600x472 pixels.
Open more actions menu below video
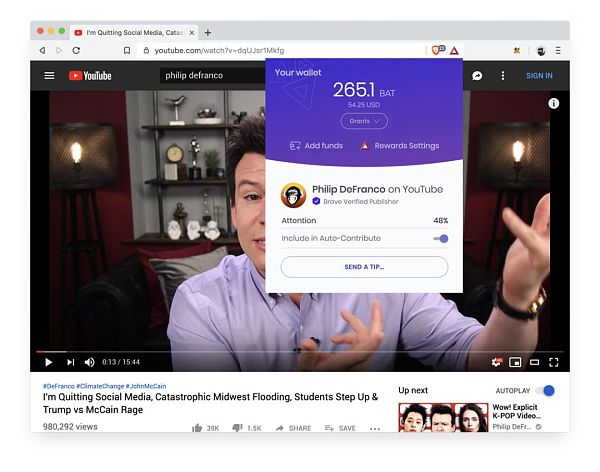coord(375,428)
